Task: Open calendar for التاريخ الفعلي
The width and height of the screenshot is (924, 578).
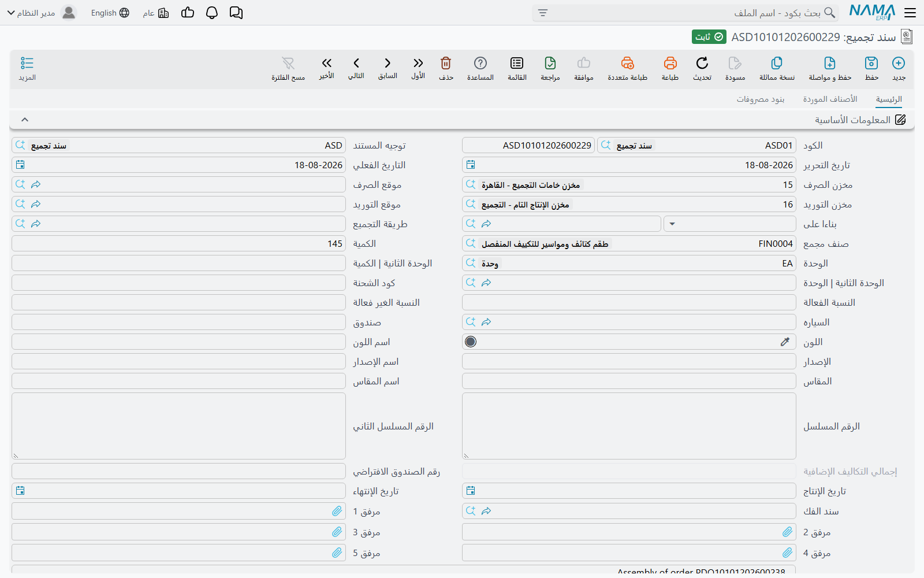Action: tap(20, 165)
